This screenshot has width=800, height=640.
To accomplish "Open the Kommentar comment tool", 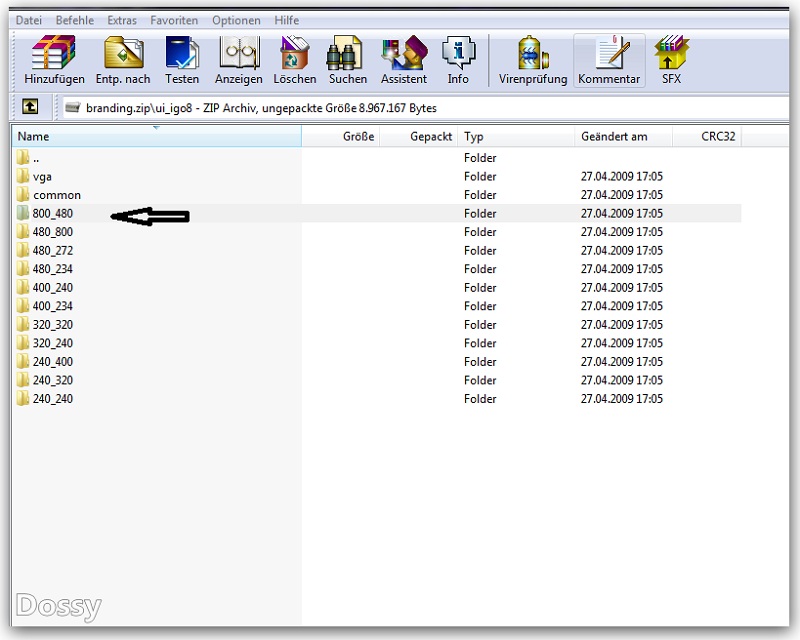I will tap(609, 59).
